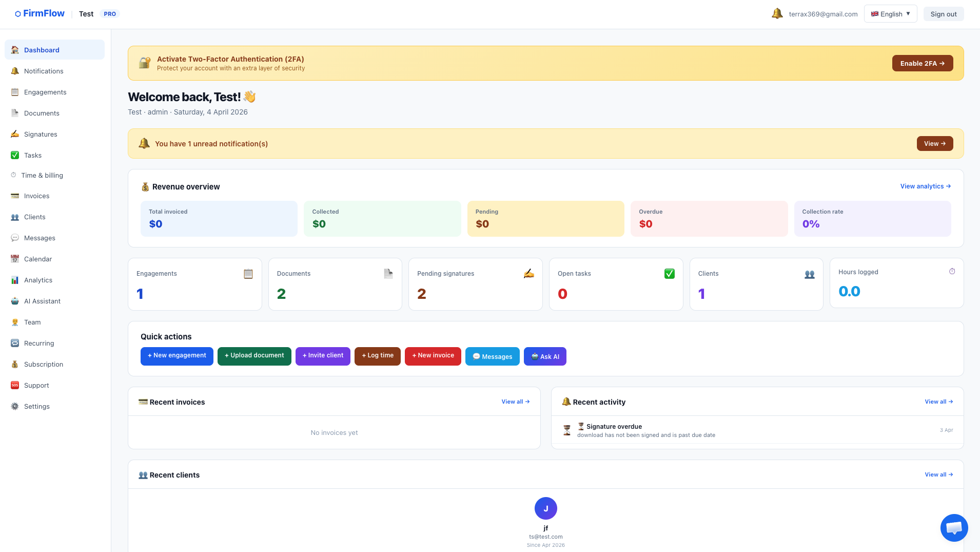This screenshot has height=552, width=980.
Task: Click the + Upload document button
Action: point(254,356)
